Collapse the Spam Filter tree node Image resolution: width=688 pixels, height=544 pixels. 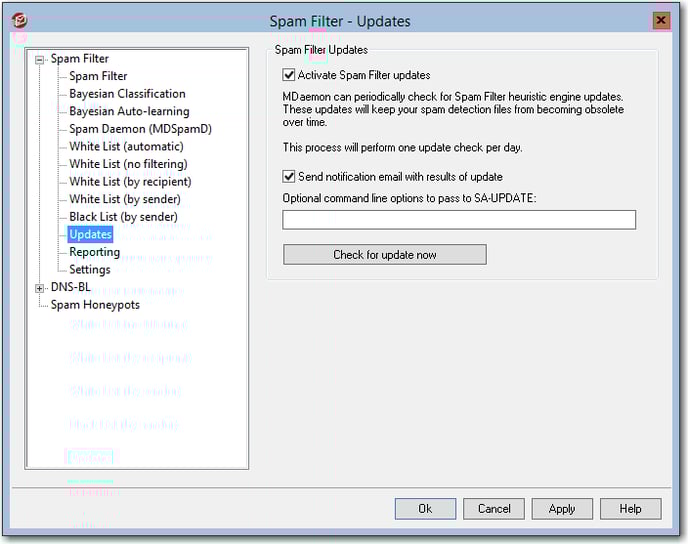[39, 60]
